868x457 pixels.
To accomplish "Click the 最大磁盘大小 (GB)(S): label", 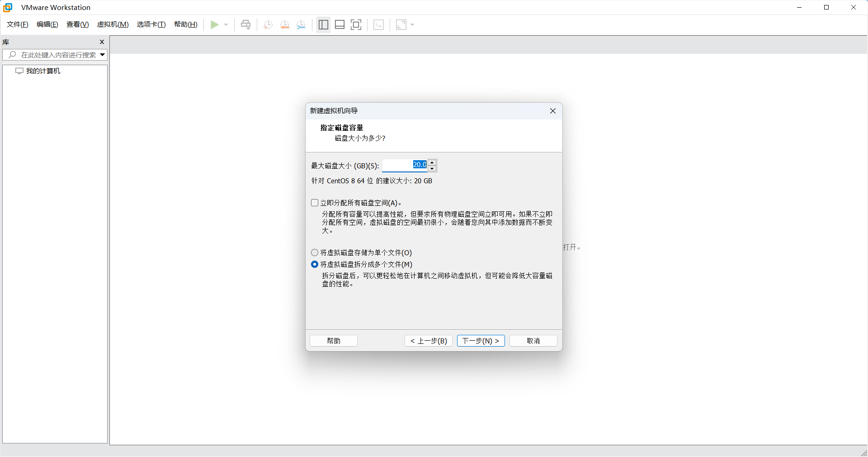I will [x=345, y=166].
